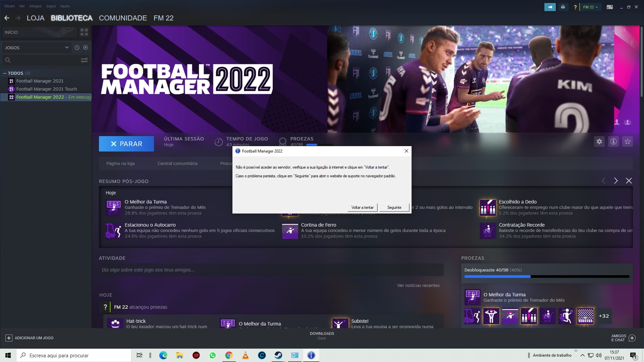Open game settings gear icon
The image size is (644, 362).
coord(599,141)
